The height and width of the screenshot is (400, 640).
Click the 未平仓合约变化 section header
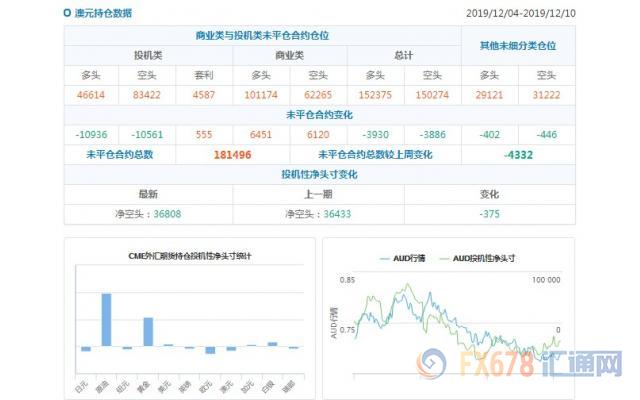(x=319, y=115)
